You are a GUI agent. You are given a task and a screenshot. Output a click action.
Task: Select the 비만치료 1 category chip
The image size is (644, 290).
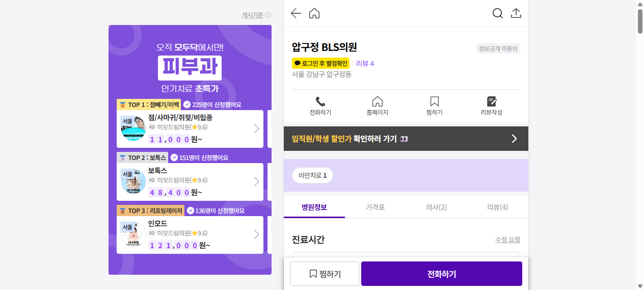[x=312, y=176]
